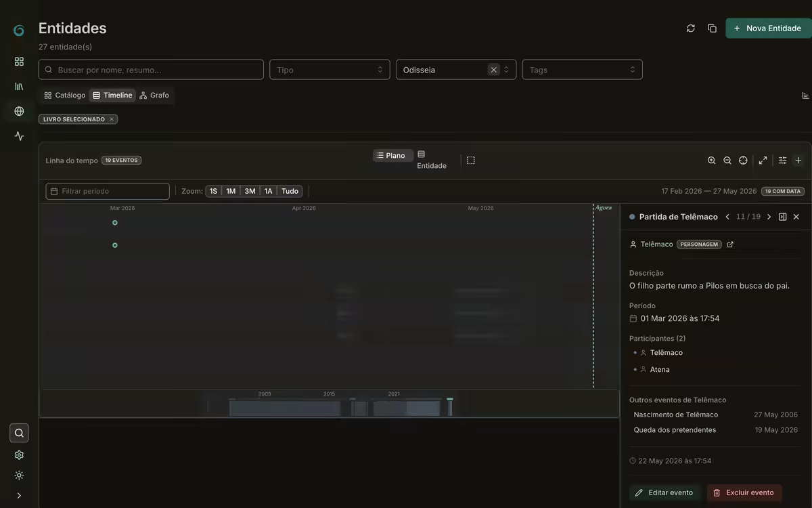
Task: Remove the Livro Selecionado filter chip
Action: (x=112, y=119)
